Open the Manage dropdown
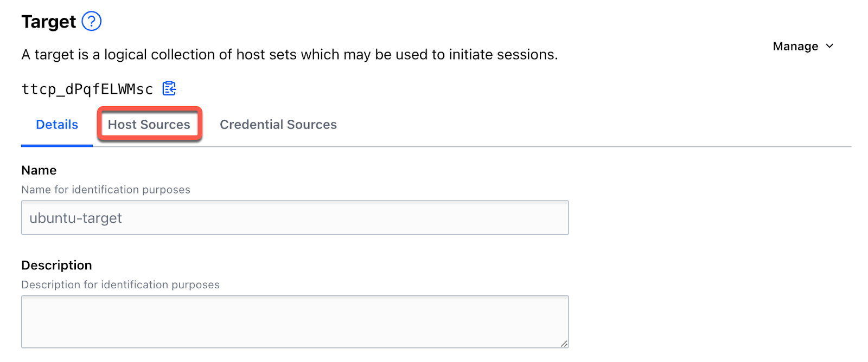Viewport: 868px width, 362px height. 802,46
